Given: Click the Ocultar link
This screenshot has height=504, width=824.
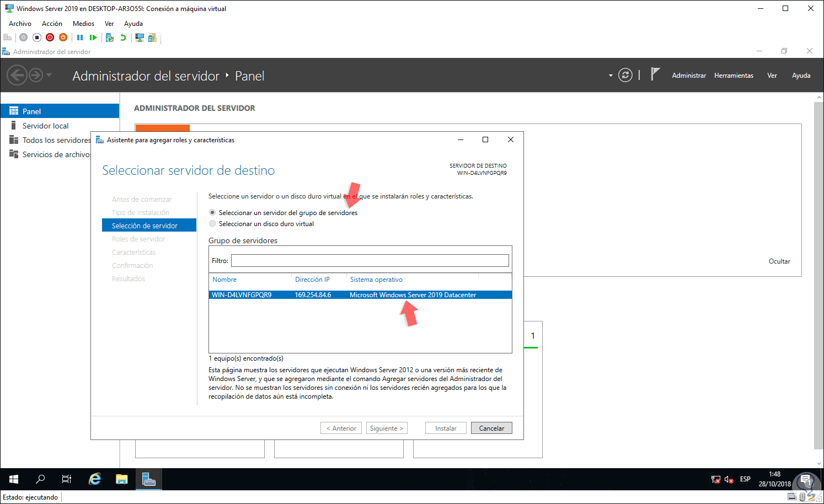Looking at the screenshot, I should [779, 261].
